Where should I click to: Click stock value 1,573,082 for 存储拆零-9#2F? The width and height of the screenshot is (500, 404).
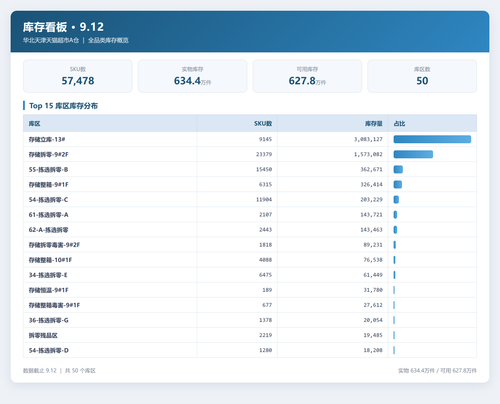coord(368,154)
